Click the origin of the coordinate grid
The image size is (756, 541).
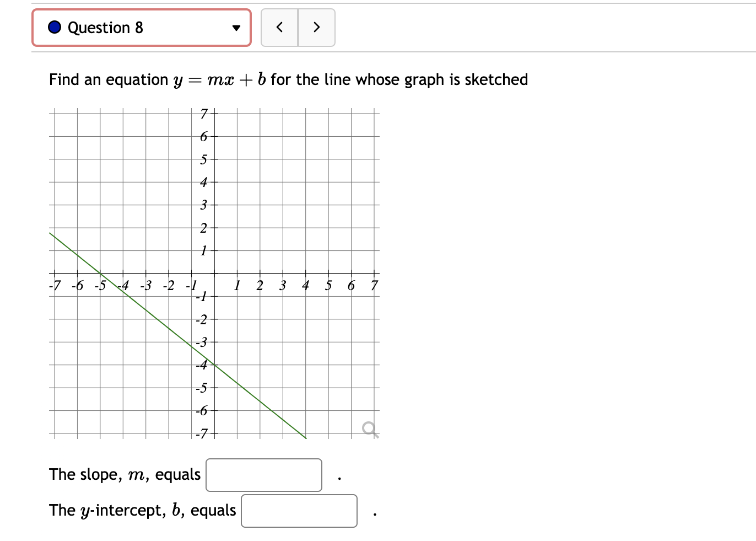(x=214, y=274)
